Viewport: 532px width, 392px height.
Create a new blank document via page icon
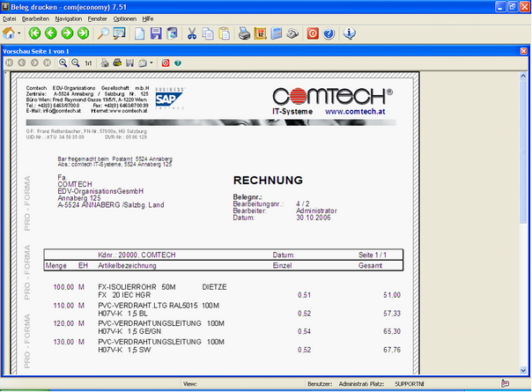139,33
